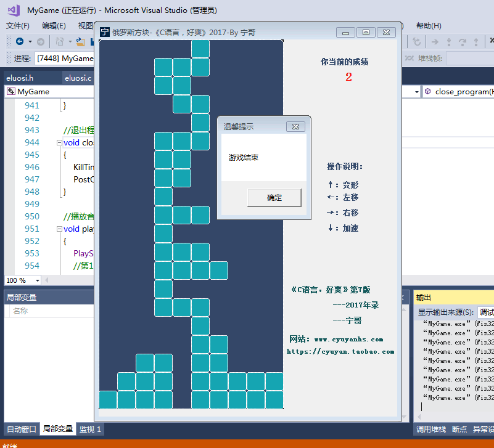Click the thread toggle icon beside 堆栈帧
494x448 pixels.
point(409,59)
